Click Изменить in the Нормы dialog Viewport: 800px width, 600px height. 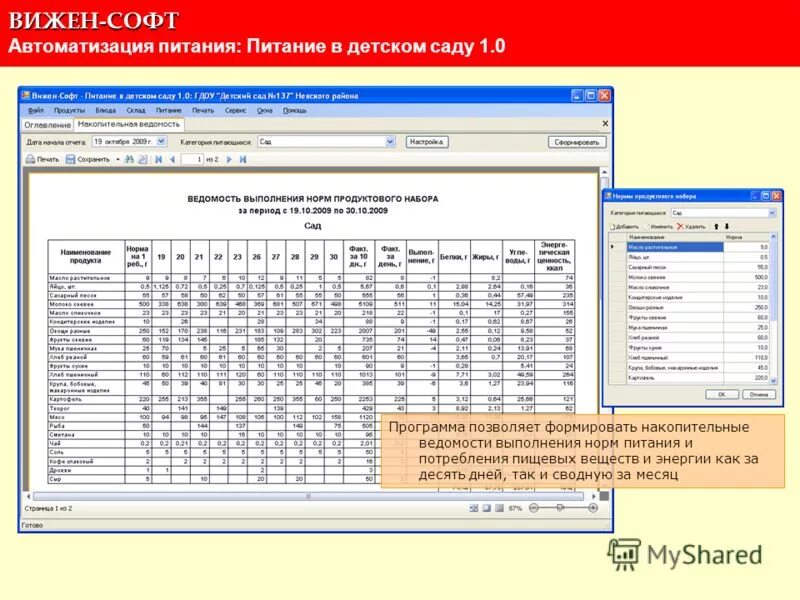coord(659,227)
